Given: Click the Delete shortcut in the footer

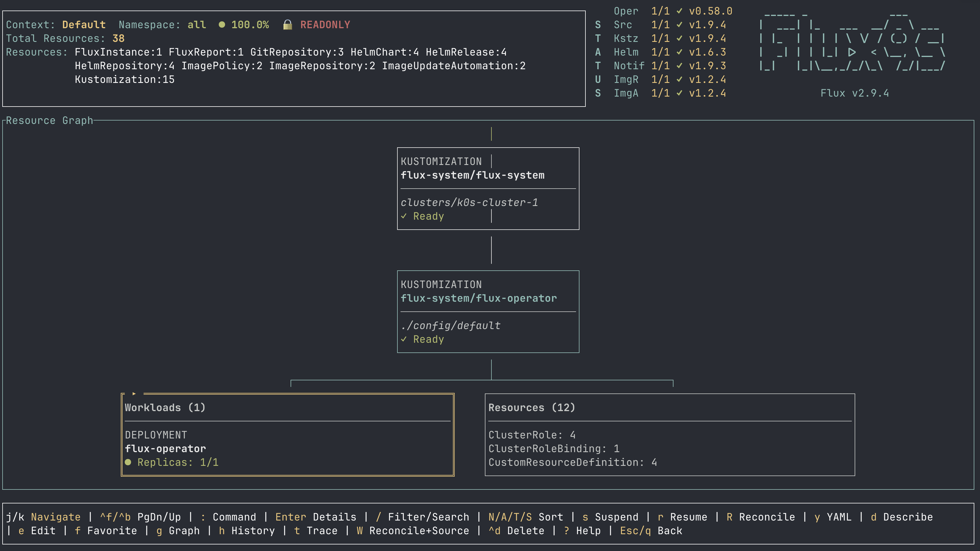Looking at the screenshot, I should click(x=516, y=531).
